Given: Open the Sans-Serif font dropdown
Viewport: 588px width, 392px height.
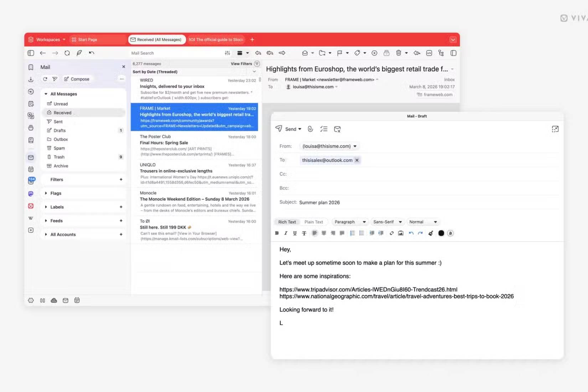Looking at the screenshot, I should [387, 222].
